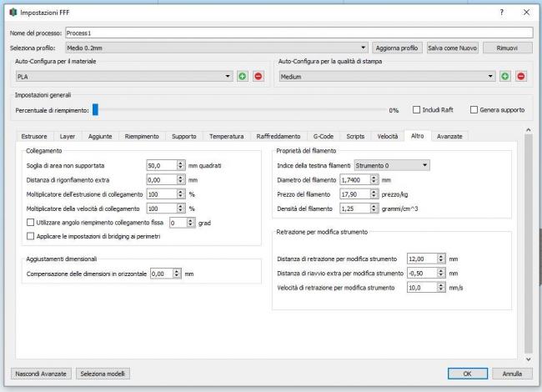Click the Salva come Nuovo button
This screenshot has height=392, width=542.
coord(452,48)
